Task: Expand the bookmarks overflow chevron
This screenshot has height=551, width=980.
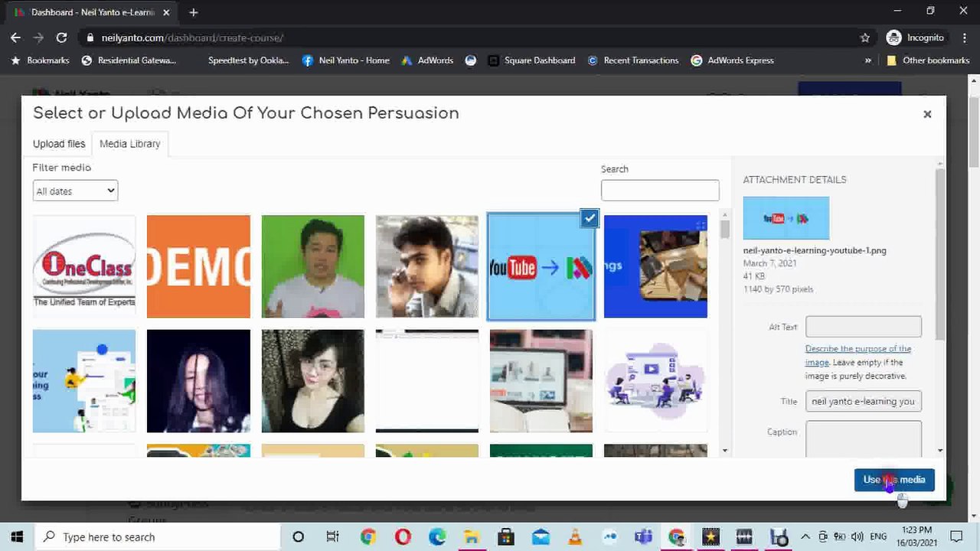Action: point(867,60)
